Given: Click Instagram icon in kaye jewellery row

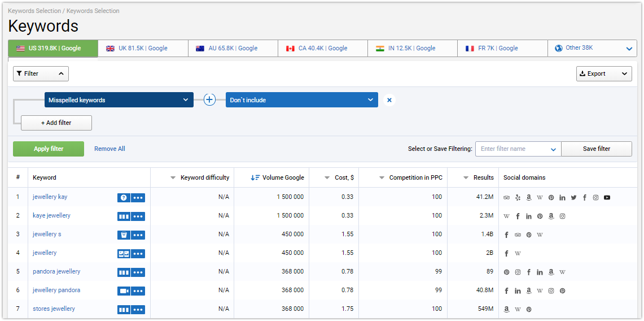Looking at the screenshot, I should tap(562, 216).
